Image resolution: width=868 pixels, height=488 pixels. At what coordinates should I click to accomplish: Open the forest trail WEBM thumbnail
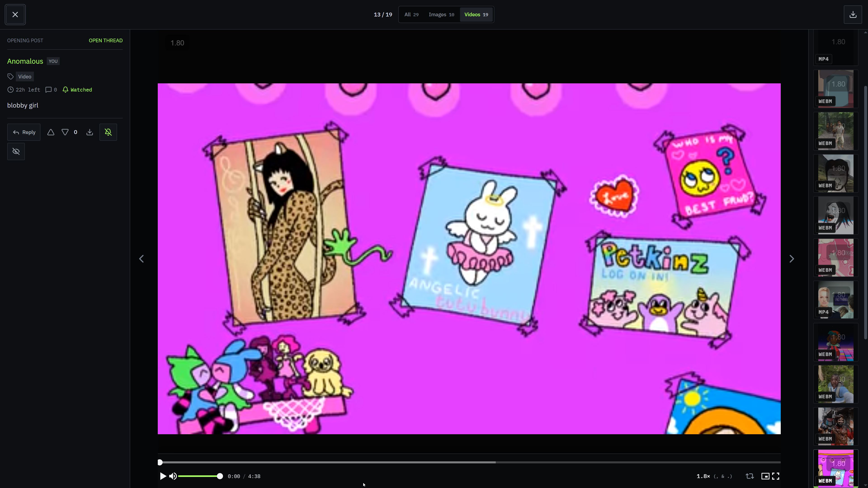click(x=836, y=131)
